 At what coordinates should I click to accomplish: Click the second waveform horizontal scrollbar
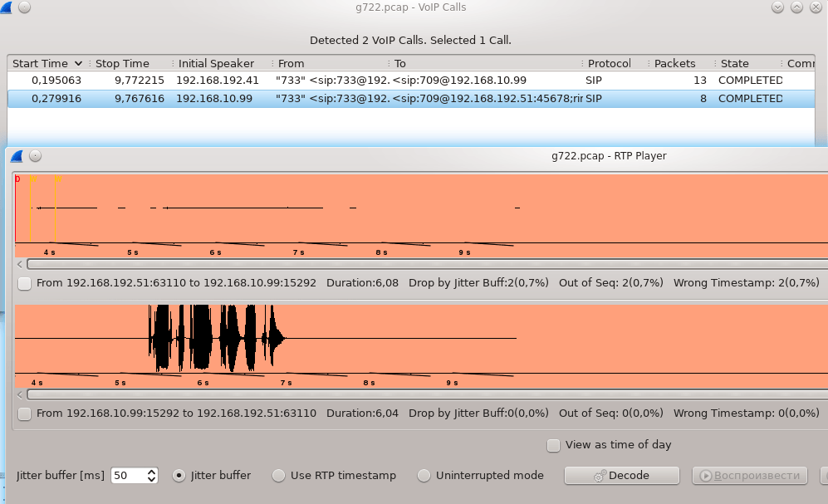click(428, 394)
